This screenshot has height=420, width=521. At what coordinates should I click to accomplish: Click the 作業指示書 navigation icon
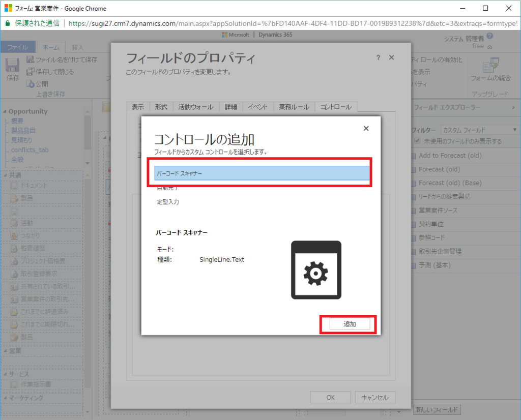click(14, 384)
